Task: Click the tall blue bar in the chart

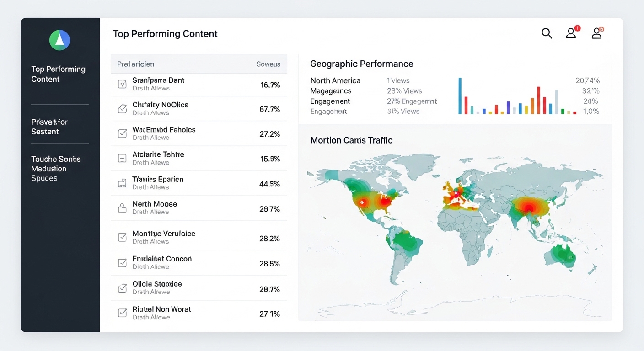Action: click(x=460, y=96)
